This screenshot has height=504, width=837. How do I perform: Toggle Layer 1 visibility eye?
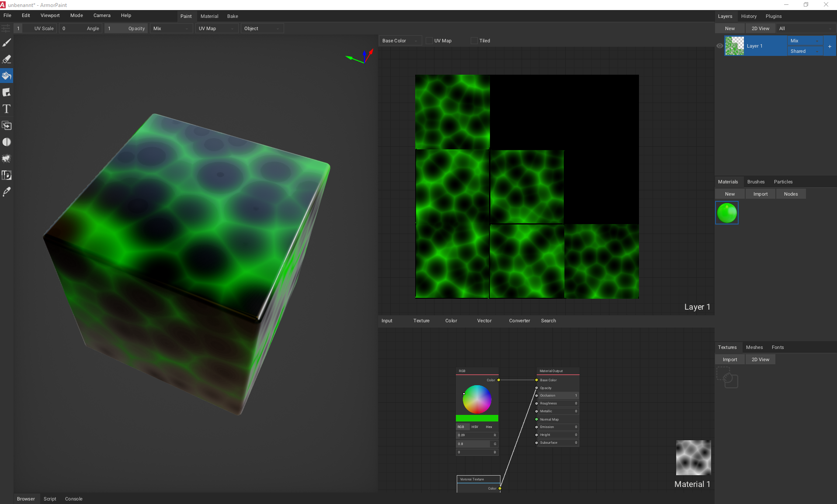pyautogui.click(x=719, y=46)
